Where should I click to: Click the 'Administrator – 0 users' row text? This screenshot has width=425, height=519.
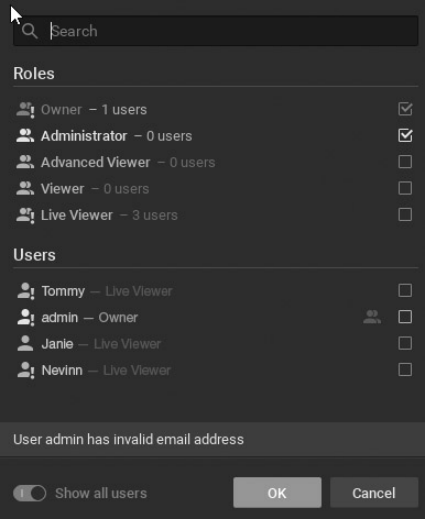pyautogui.click(x=117, y=136)
